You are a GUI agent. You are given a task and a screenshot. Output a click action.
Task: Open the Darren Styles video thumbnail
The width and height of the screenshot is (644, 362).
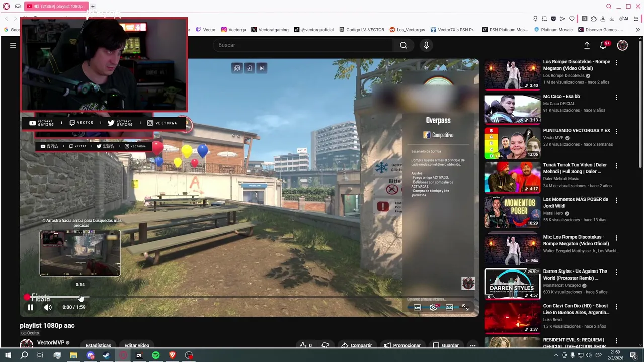coord(512,284)
